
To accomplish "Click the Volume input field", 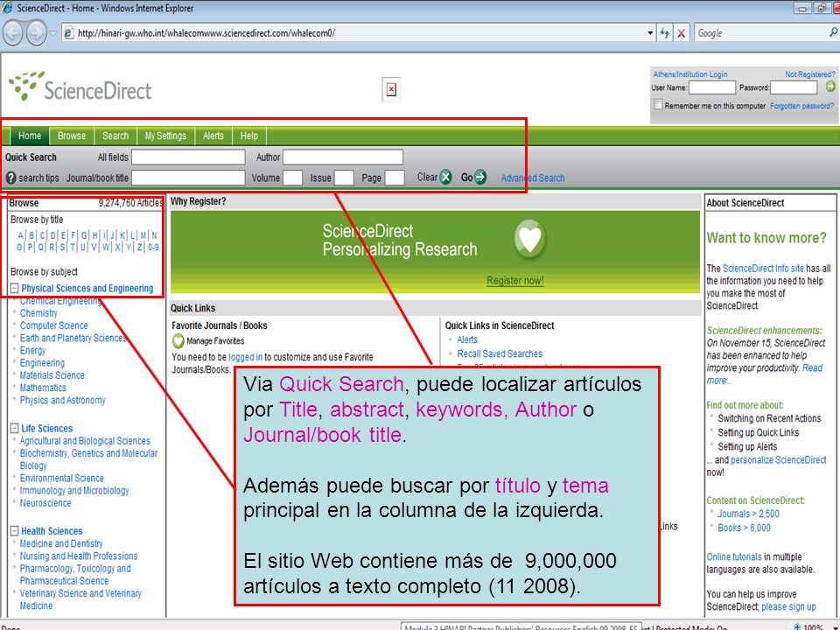I will (x=292, y=178).
